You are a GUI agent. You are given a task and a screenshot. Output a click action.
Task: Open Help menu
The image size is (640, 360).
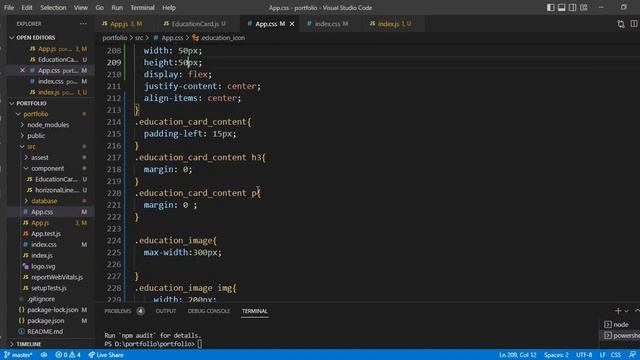(169, 8)
